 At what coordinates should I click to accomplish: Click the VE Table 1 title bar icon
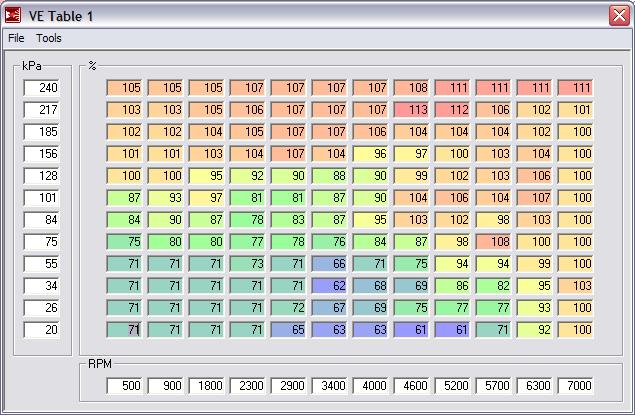[13, 16]
